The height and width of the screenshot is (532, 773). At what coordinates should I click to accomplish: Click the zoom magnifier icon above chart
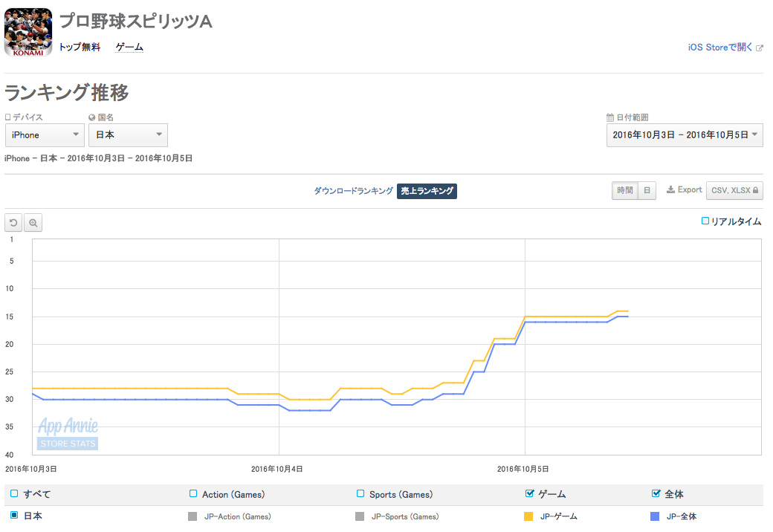tap(33, 223)
